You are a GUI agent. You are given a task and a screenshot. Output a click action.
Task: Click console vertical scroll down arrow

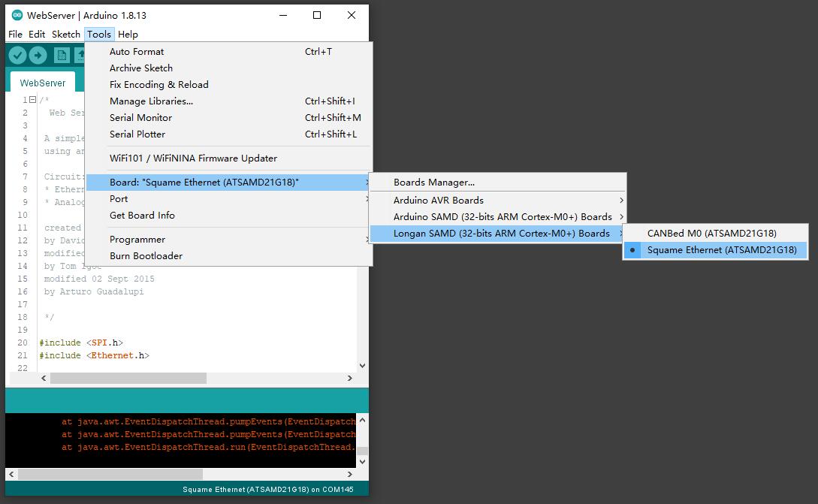[x=363, y=462]
